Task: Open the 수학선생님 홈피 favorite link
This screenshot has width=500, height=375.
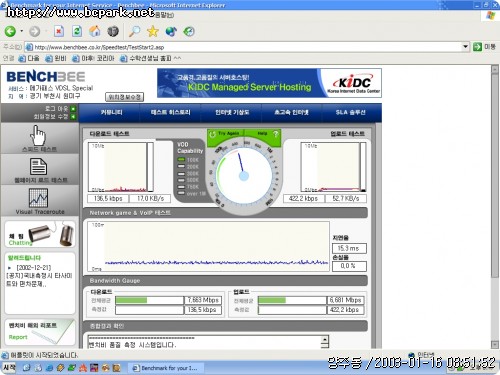Action: tap(150, 58)
